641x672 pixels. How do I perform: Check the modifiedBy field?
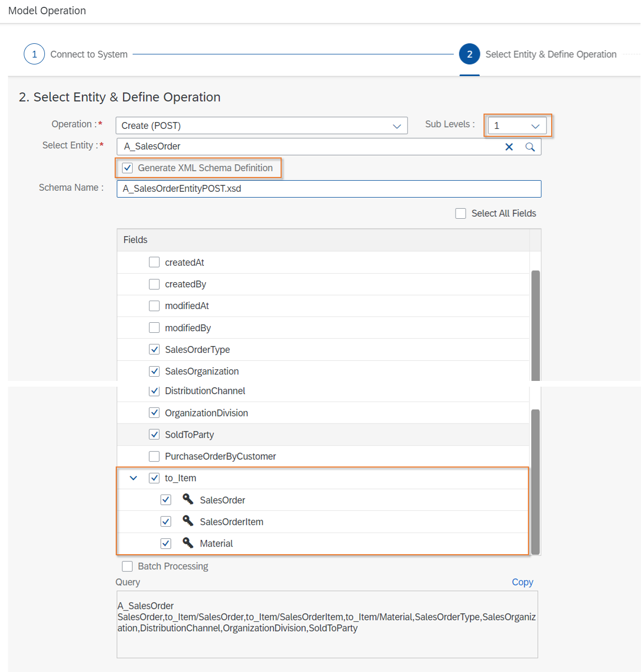coord(154,328)
